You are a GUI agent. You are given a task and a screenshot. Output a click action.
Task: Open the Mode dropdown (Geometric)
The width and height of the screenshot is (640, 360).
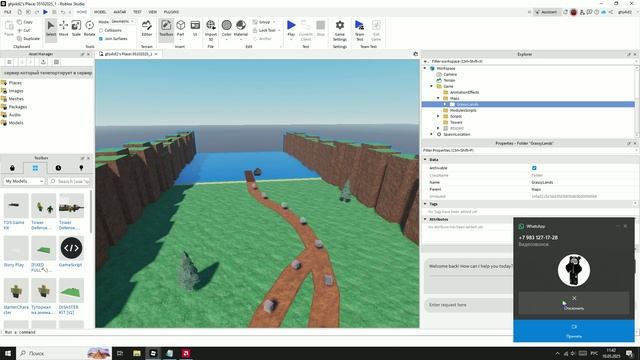[x=122, y=21]
